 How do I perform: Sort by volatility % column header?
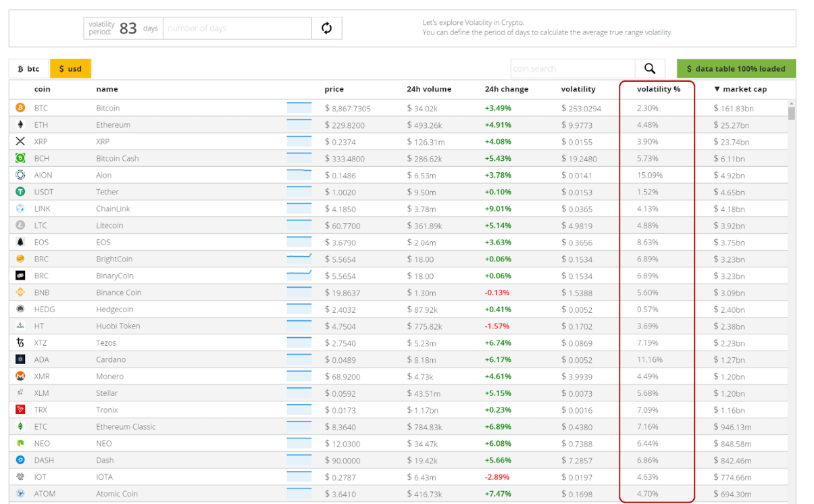point(659,89)
